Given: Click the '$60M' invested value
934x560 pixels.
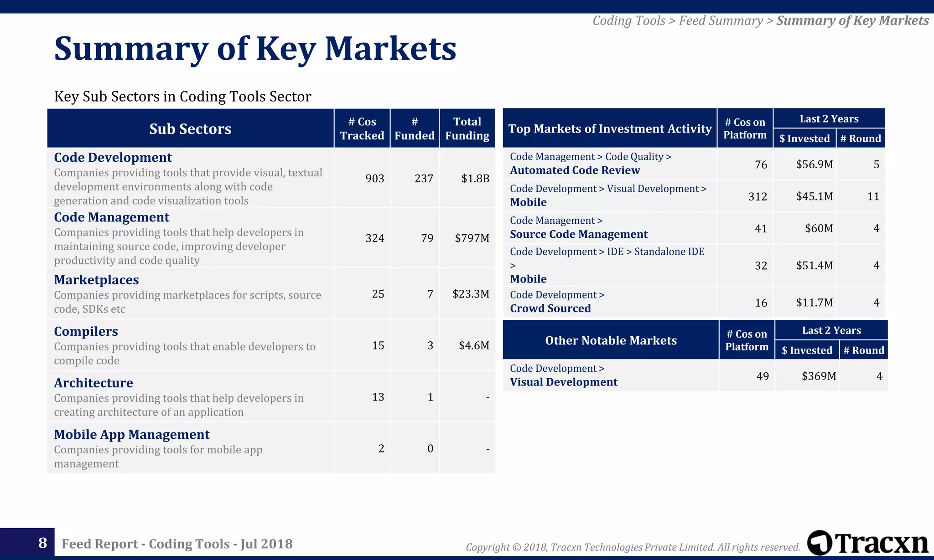Looking at the screenshot, I should pos(819,228).
